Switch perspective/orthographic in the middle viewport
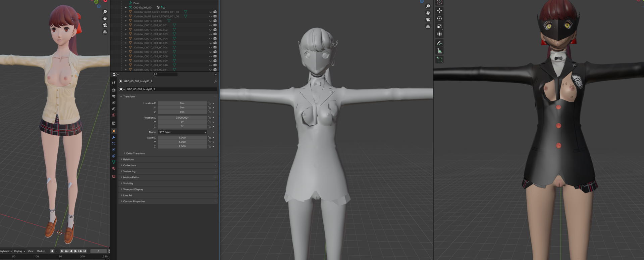Screen dimensions: 644x260 click(428, 26)
